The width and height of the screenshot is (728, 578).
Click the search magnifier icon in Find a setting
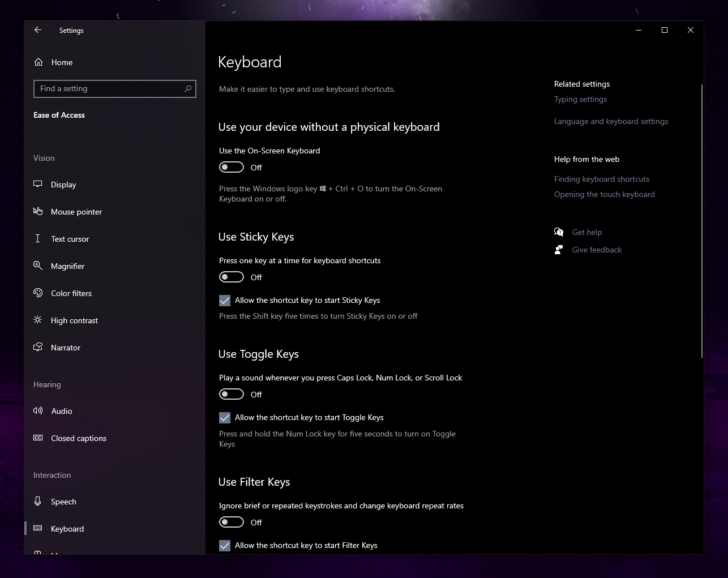(x=188, y=88)
